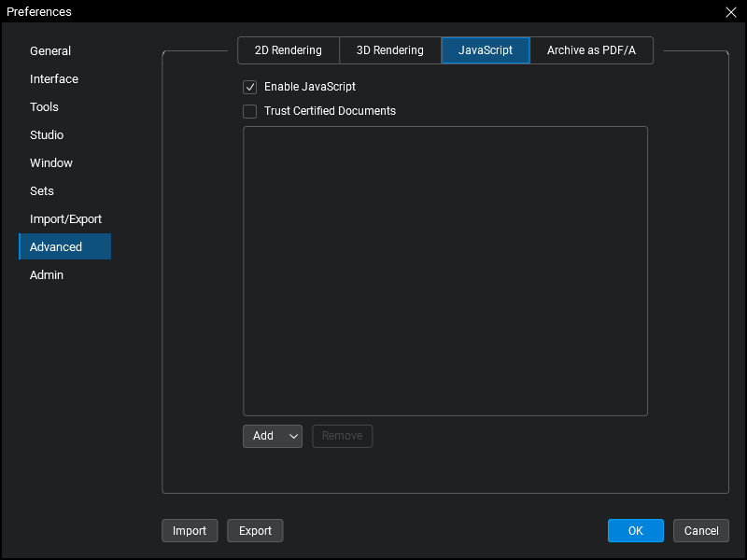Switch to the 3D Rendering tab
747x560 pixels.
click(x=390, y=50)
